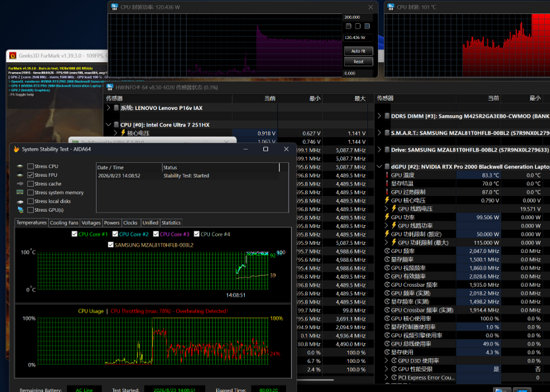Click the Auto Fit button

tap(358, 51)
